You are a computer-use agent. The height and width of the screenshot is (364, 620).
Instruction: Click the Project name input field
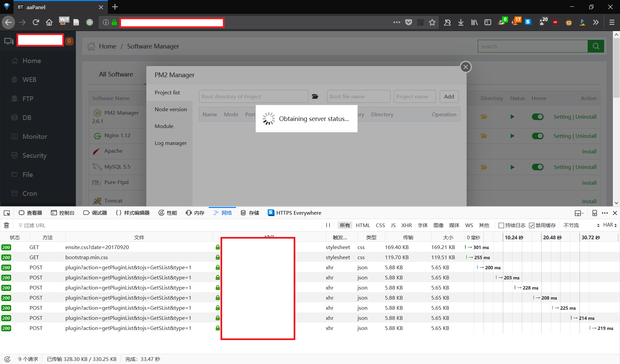[414, 96]
